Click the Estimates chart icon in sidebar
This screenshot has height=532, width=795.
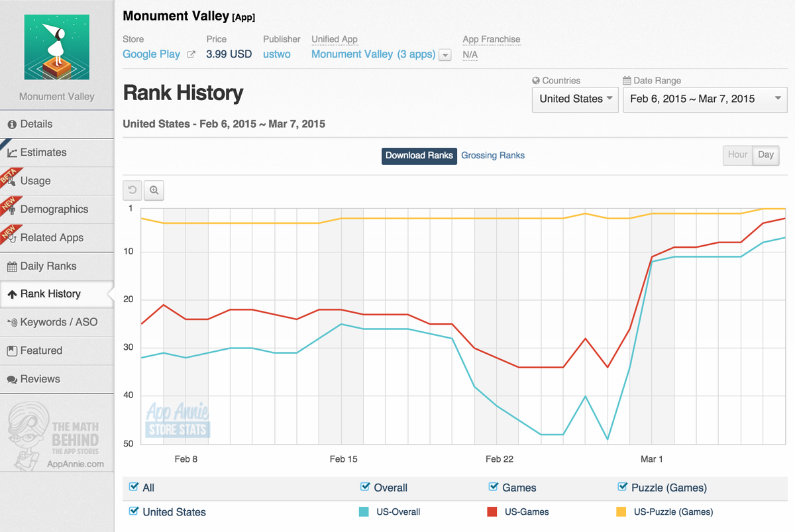click(12, 152)
